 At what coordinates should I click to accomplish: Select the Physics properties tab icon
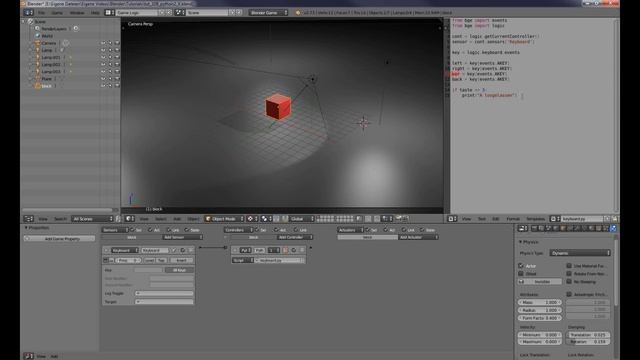[613, 229]
